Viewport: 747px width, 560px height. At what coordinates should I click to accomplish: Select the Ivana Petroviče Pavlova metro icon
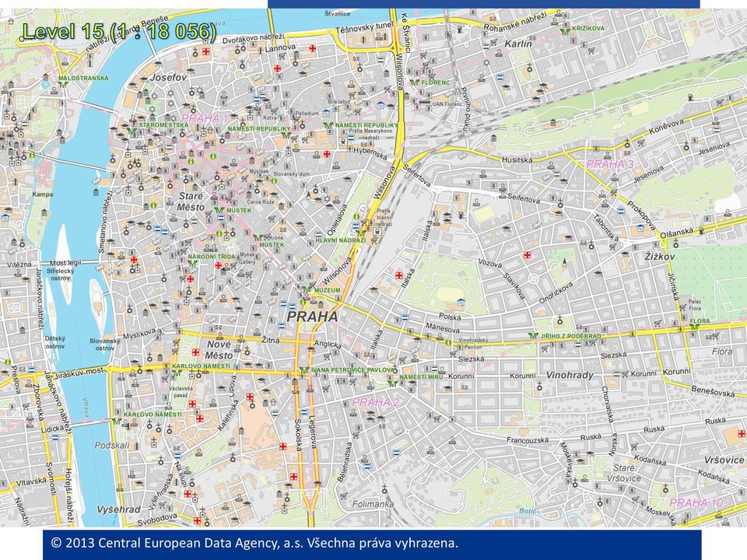tap(305, 370)
